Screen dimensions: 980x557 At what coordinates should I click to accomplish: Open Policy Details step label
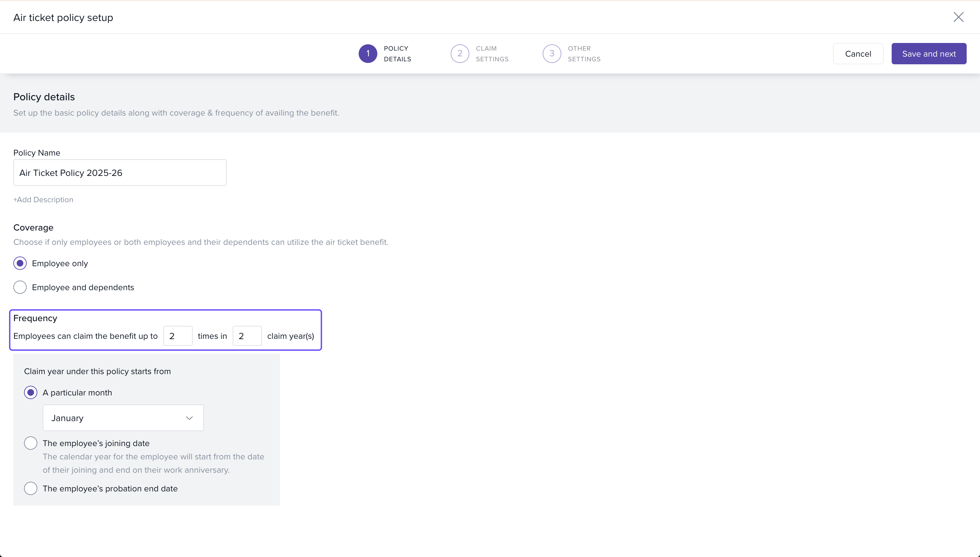[397, 54]
